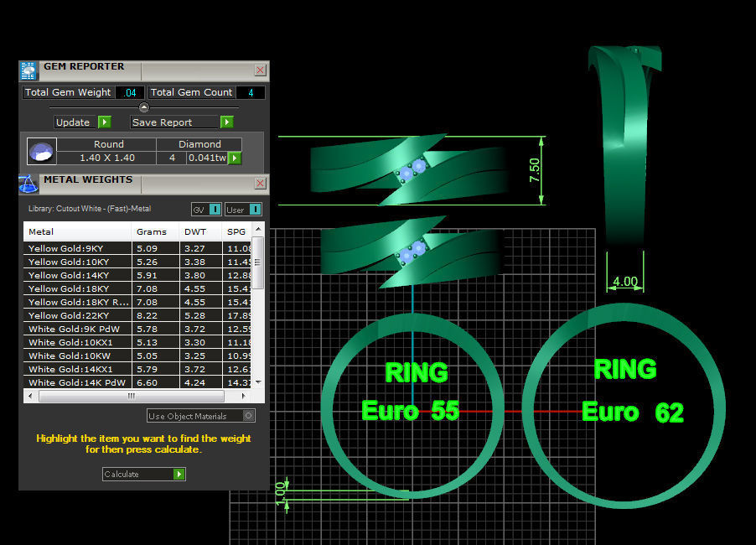
Task: Click the Euro 62 ring label
Action: click(633, 413)
